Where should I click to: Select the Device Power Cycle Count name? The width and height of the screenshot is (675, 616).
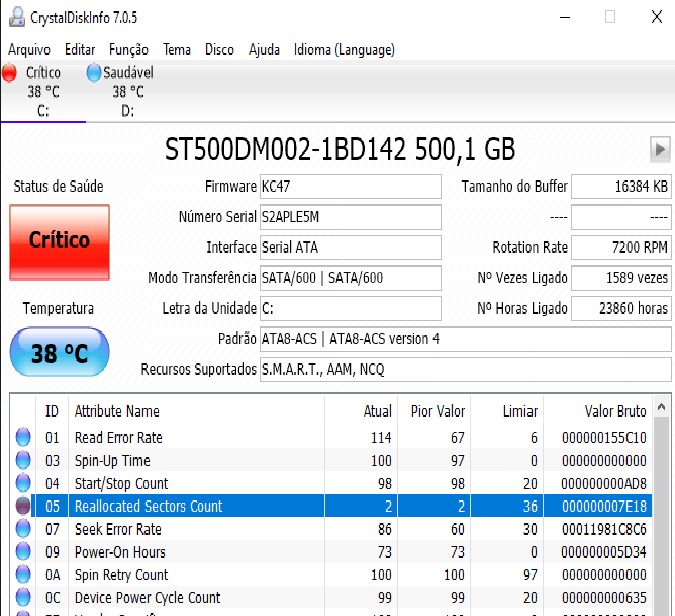click(x=148, y=597)
